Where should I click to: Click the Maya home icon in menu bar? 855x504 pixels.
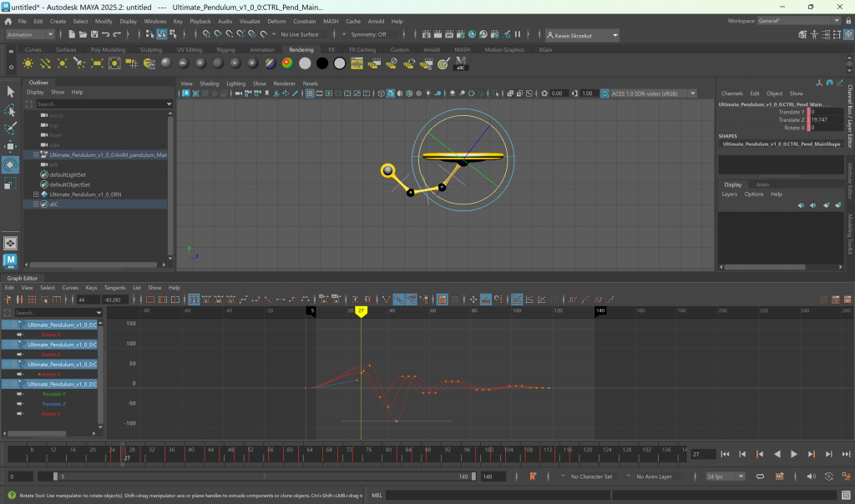[x=8, y=21]
